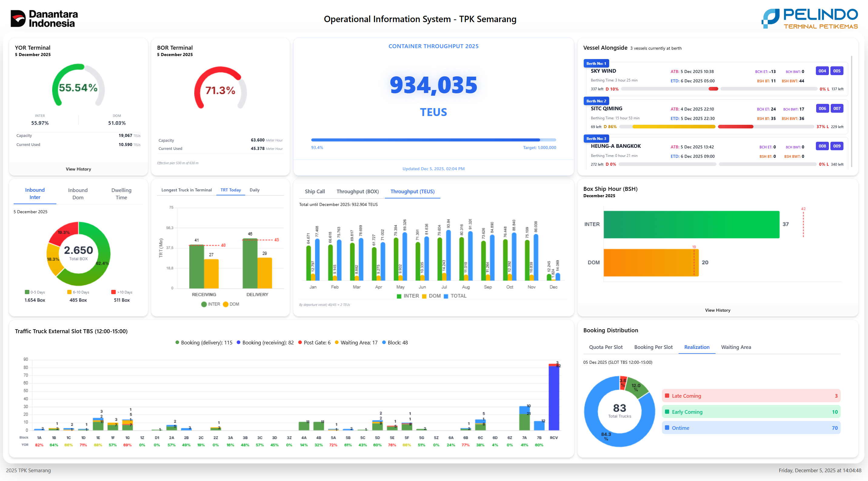Click the Pelindo Terminal Petikemas logo
The height and width of the screenshot is (481, 868).
[x=810, y=18]
